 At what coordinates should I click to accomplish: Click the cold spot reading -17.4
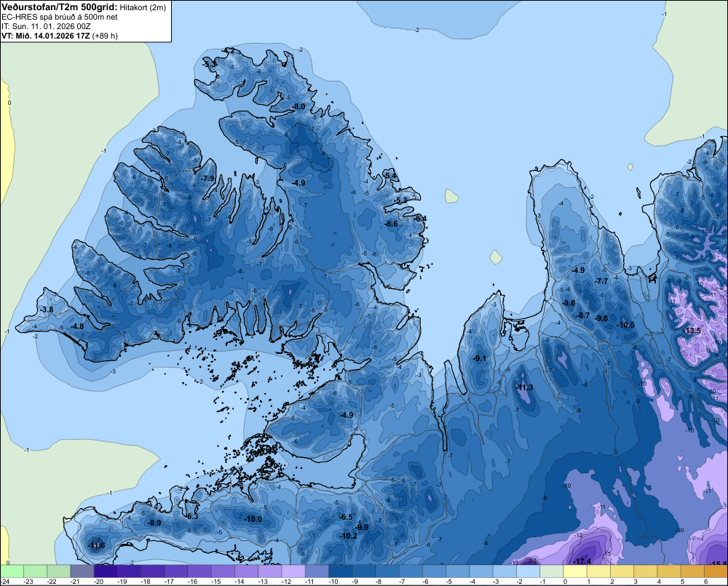pyautogui.click(x=582, y=561)
